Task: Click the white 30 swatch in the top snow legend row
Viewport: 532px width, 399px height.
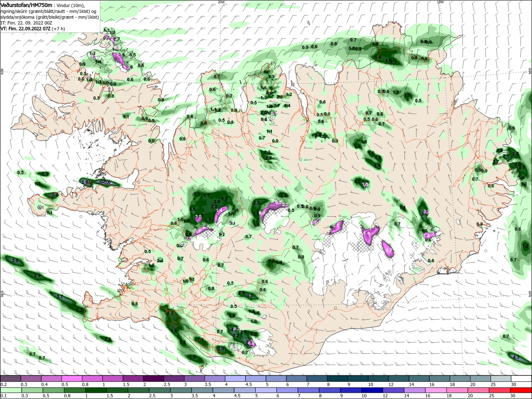Action: pos(521,379)
